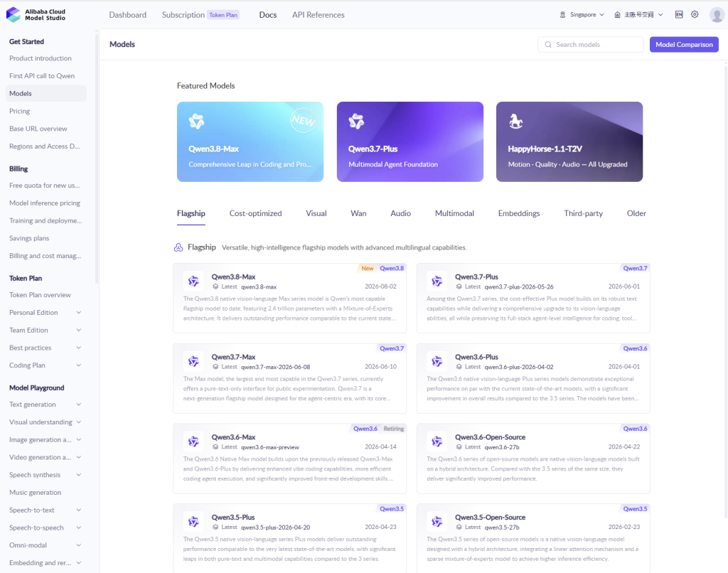The width and height of the screenshot is (728, 573).
Task: Open Subscription in top navigation
Action: point(183,15)
